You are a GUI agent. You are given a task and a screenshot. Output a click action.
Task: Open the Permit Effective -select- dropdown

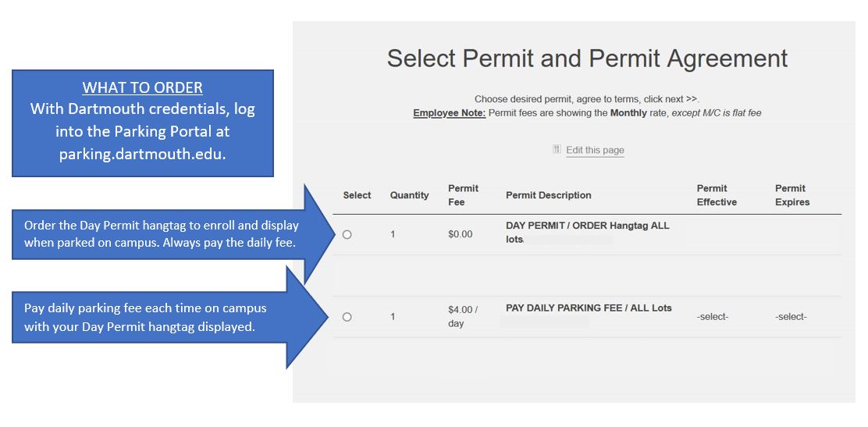coord(712,317)
